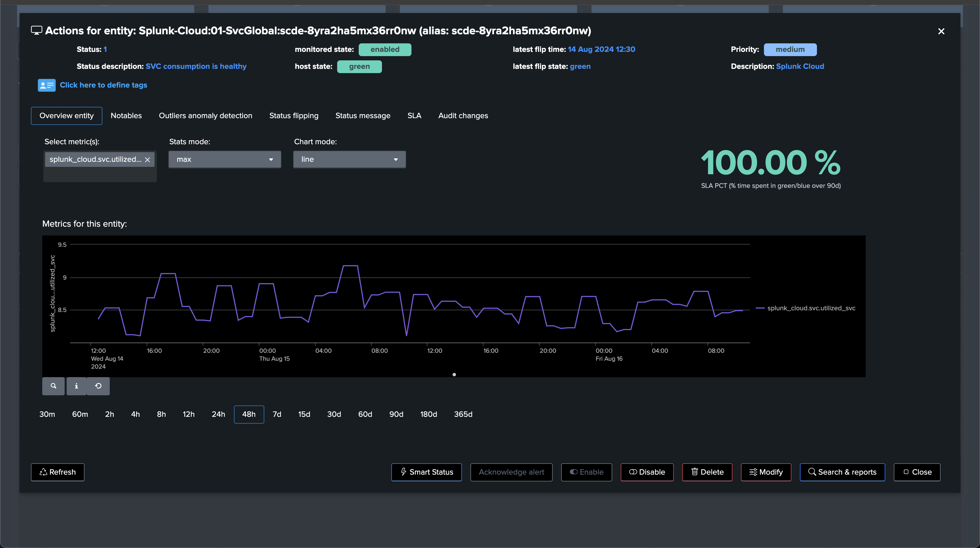The height and width of the screenshot is (548, 980).
Task: Select the 7d time range
Action: click(x=277, y=414)
